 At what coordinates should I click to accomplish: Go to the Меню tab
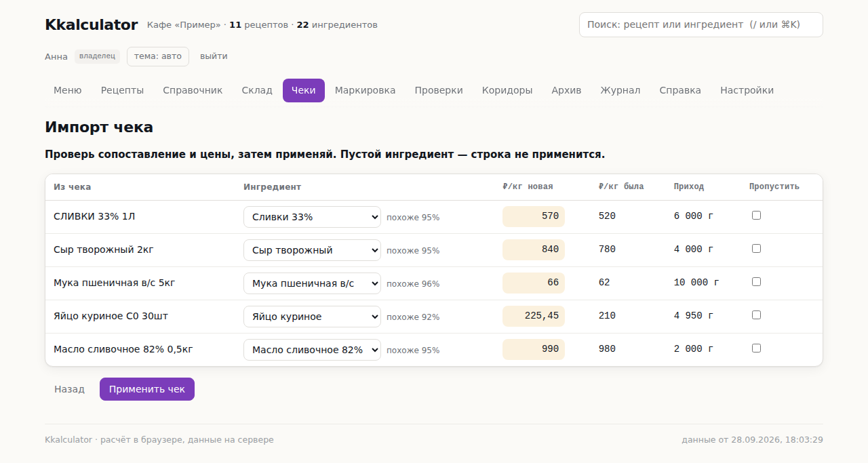[68, 90]
